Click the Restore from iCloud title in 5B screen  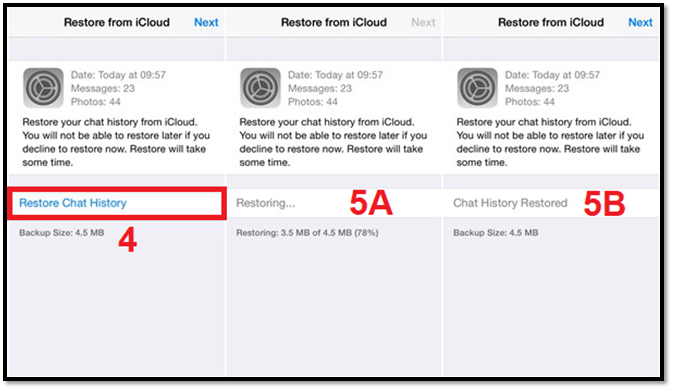coord(551,22)
